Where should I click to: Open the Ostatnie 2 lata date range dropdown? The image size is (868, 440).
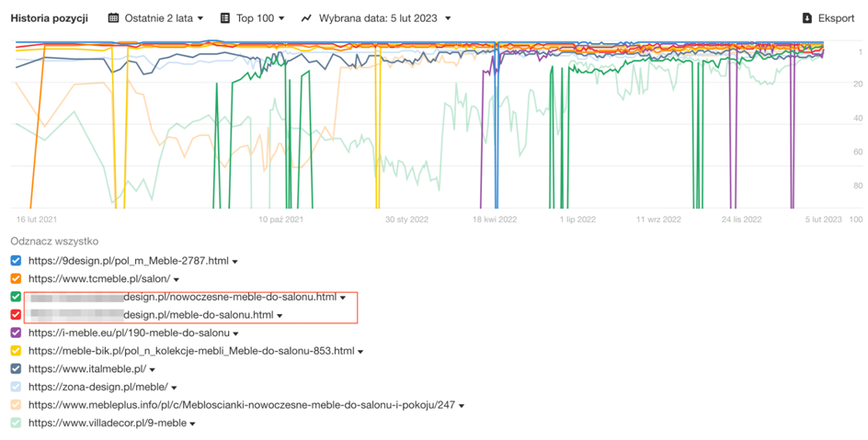click(x=157, y=17)
